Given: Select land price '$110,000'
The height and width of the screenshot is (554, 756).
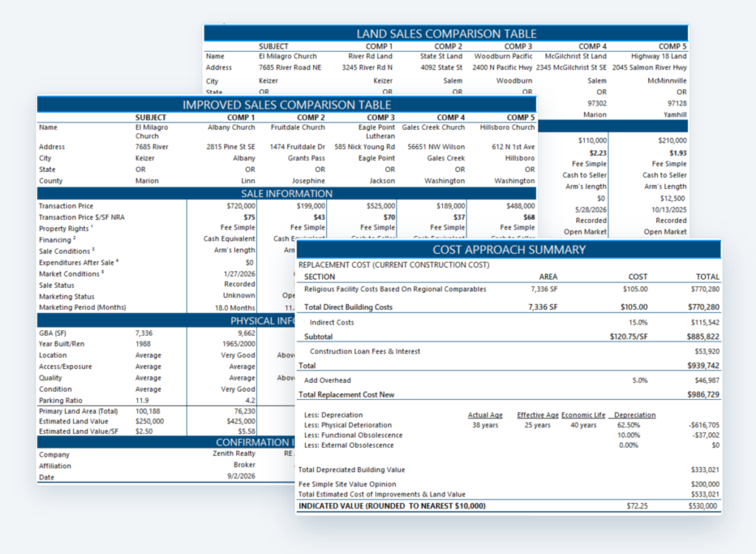Looking at the screenshot, I should click(x=592, y=141).
